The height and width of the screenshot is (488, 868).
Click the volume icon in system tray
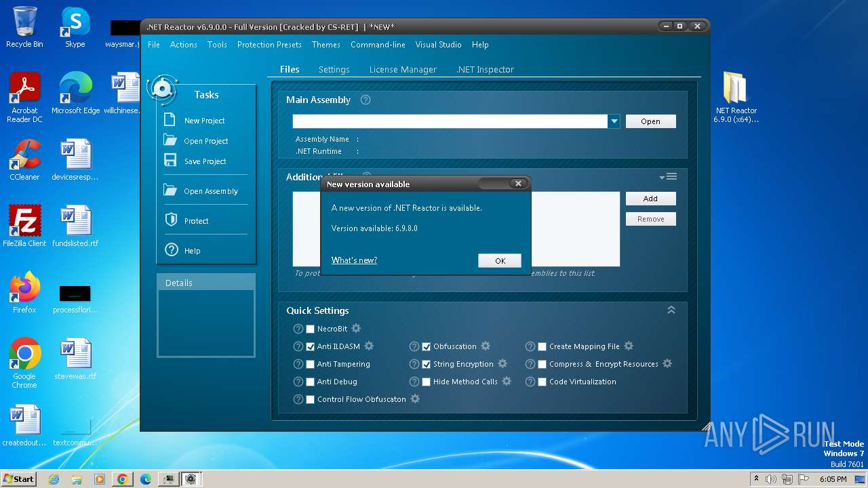(771, 479)
